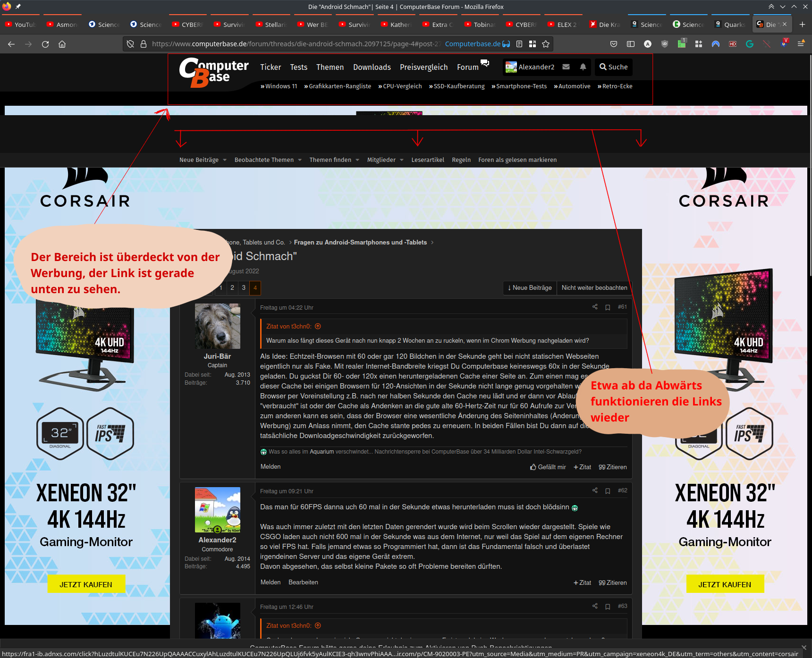
Task: Open the Ticker menu item
Action: coord(271,67)
